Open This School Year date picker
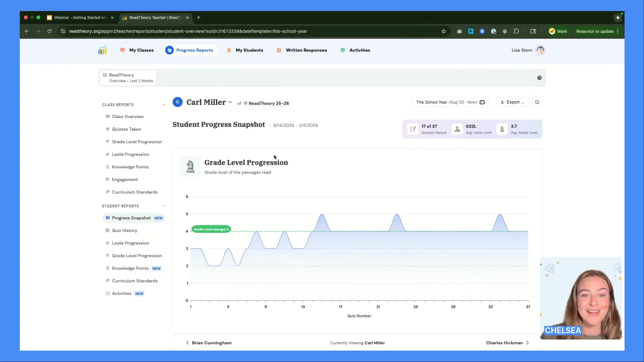 coord(450,102)
